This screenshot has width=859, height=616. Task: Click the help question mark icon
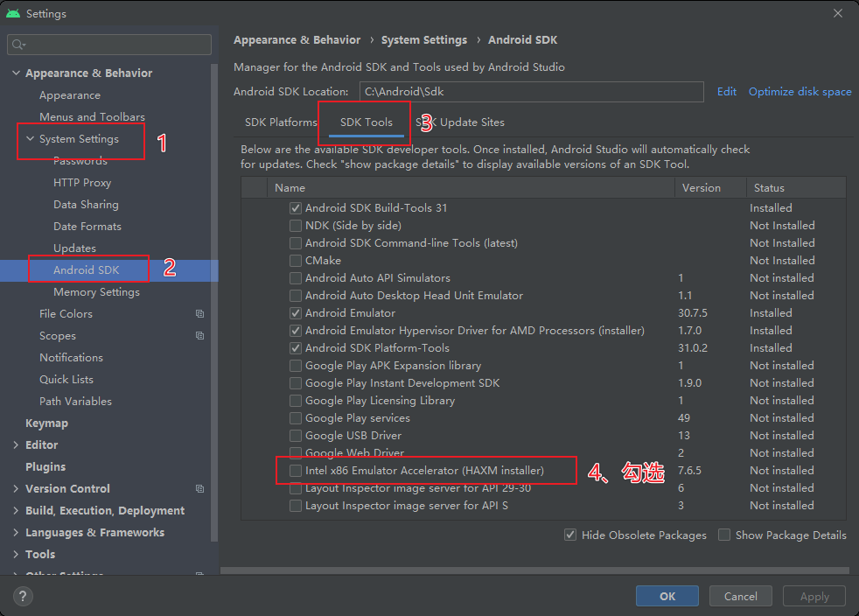click(23, 596)
